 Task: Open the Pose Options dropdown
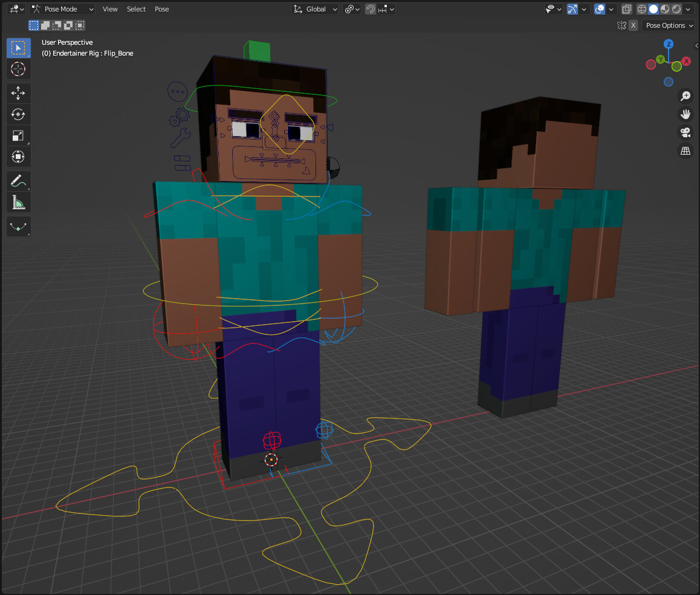[668, 25]
